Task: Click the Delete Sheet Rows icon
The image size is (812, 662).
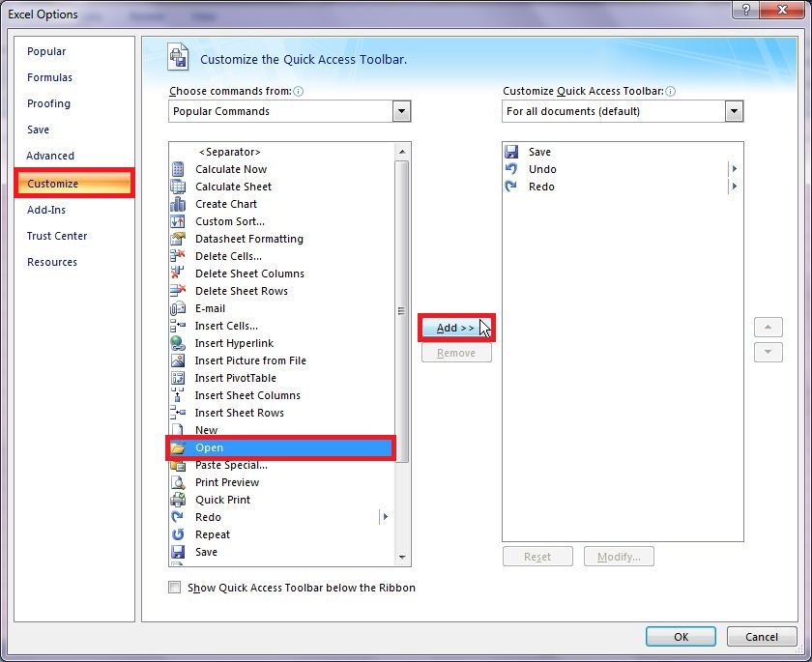Action: coord(178,291)
